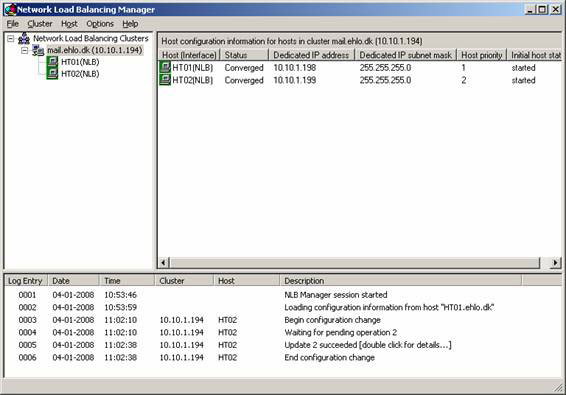
Task: Collapse the Network Load Balancing Clusters node
Action: [x=10, y=38]
